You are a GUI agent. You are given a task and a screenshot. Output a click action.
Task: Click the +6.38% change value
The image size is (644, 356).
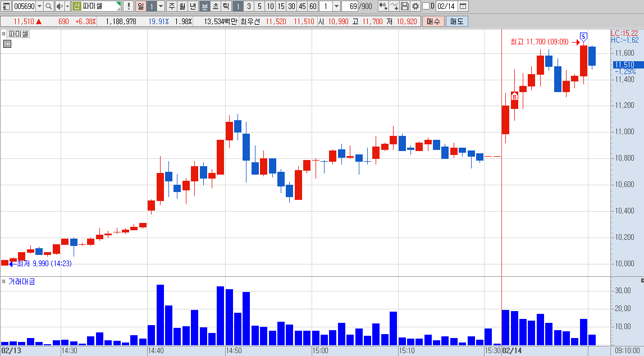[x=85, y=21]
